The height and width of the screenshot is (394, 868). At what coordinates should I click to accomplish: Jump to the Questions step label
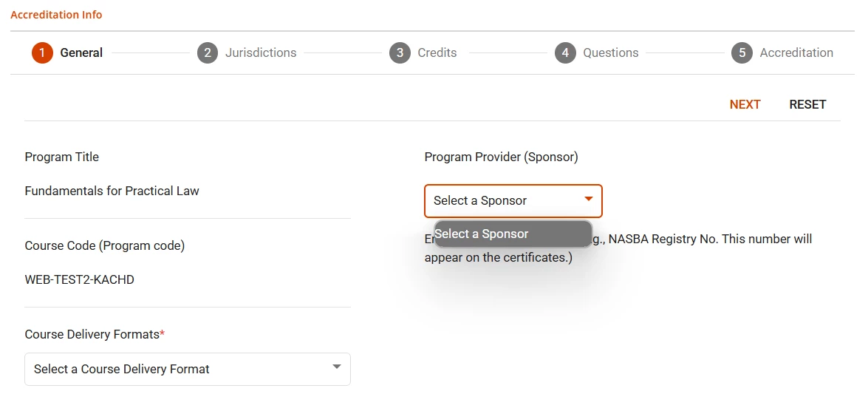[610, 52]
